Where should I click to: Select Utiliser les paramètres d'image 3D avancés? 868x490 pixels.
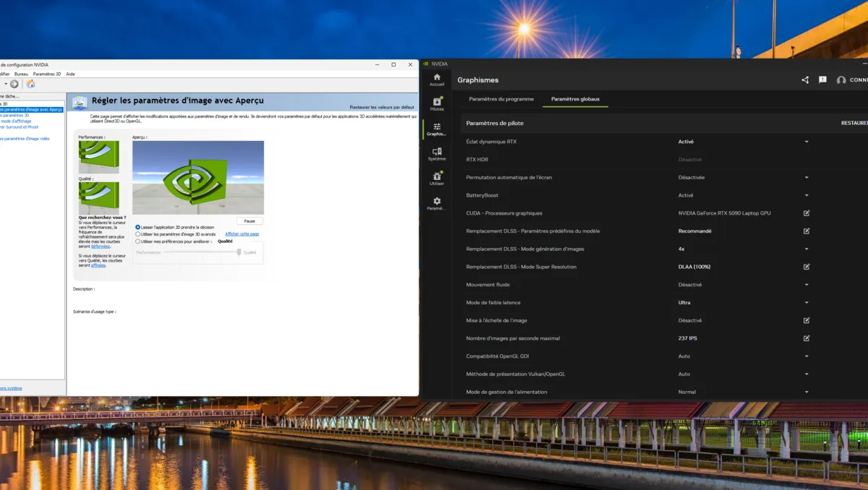(138, 234)
